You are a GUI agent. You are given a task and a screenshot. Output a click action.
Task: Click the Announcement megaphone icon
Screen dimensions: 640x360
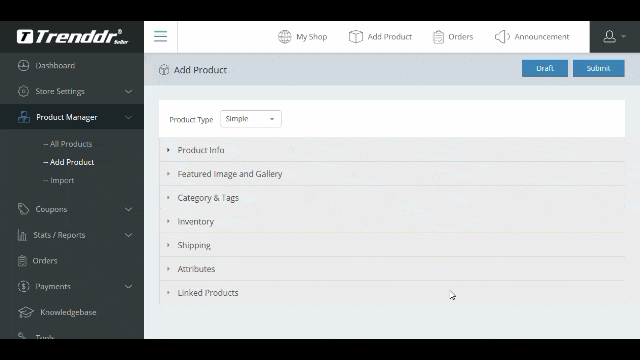coord(502,37)
